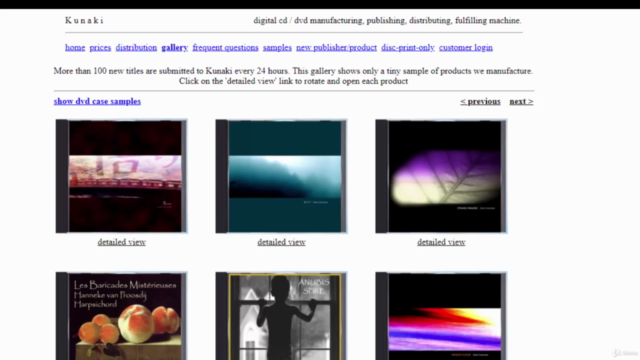Open the red bridge CD cover thumbnail
The width and height of the screenshot is (640, 360).
tap(122, 176)
